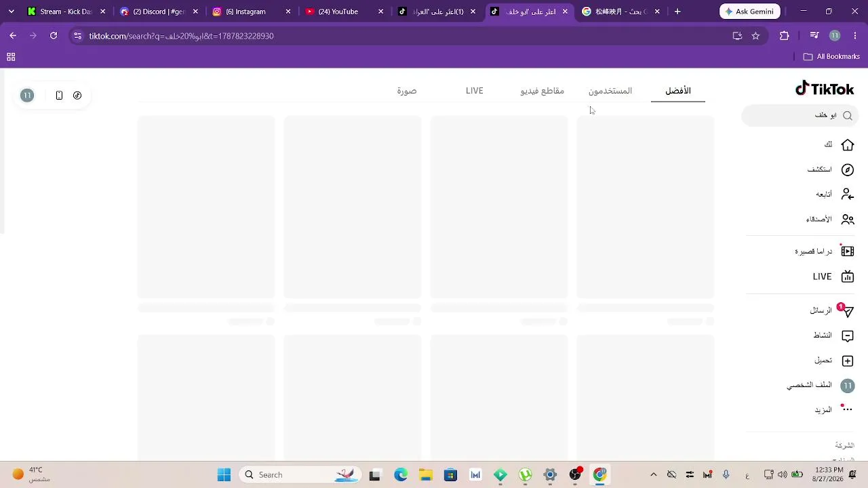Viewport: 868px width, 488px height.
Task: Open File Explorer from taskbar
Action: 425,474
